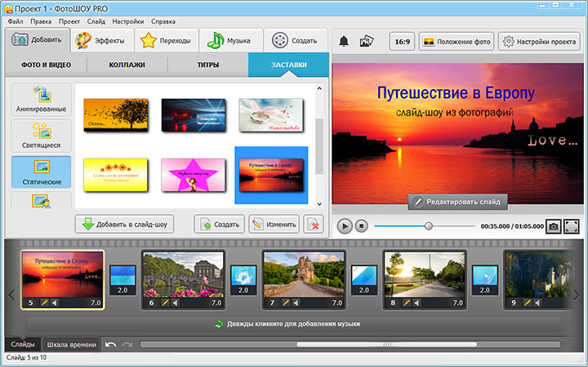Image resolution: width=588 pixels, height=367 pixels.
Task: Delete the template with the red X icon
Action: (311, 224)
